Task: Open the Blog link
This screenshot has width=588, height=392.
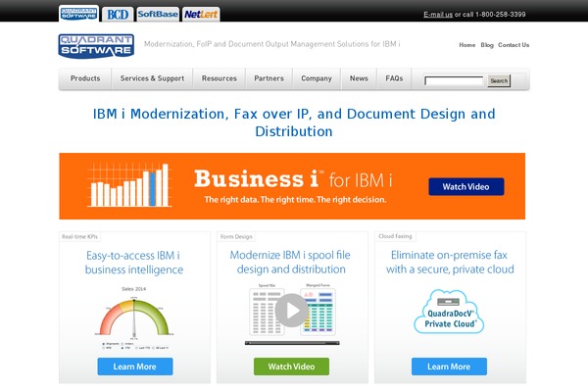Action: click(487, 45)
